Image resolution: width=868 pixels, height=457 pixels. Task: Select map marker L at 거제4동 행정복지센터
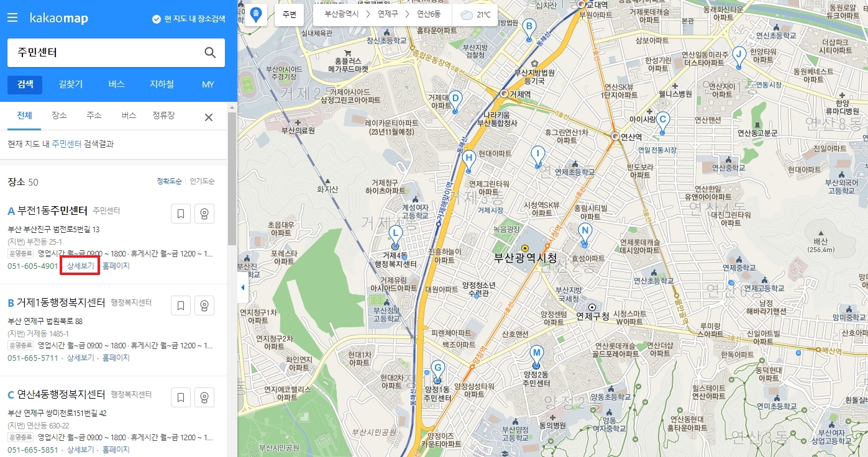[x=395, y=237]
